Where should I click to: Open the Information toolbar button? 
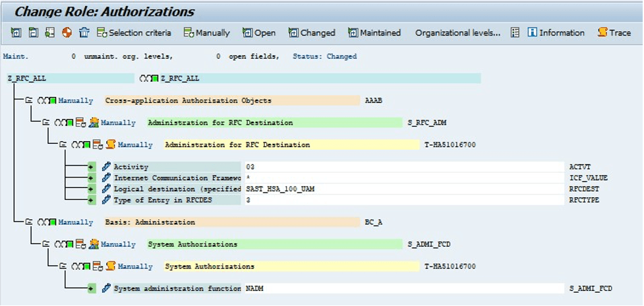(x=556, y=32)
